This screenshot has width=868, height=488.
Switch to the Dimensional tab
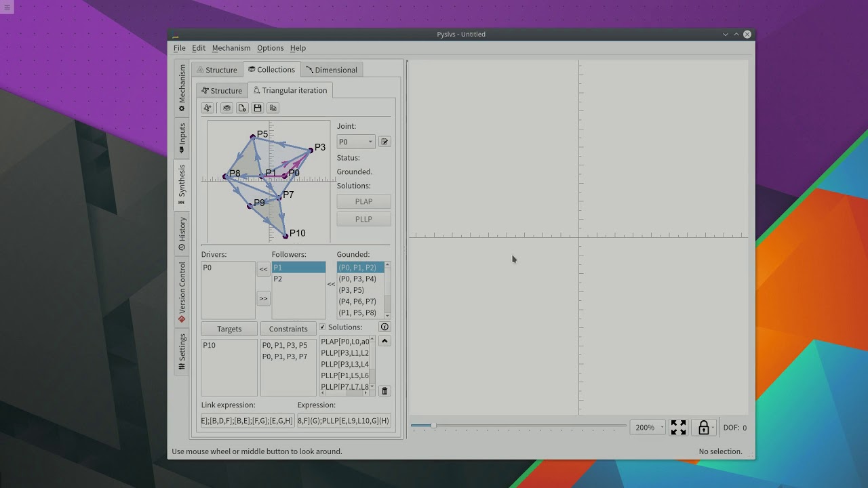coord(332,70)
